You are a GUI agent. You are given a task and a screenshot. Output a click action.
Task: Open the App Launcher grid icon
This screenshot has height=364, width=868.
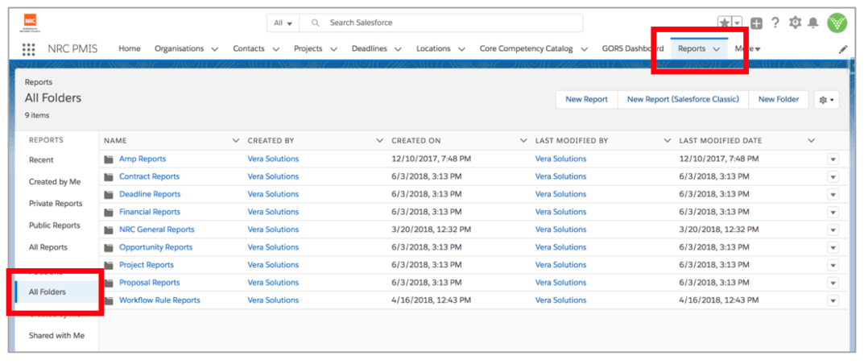pos(28,49)
